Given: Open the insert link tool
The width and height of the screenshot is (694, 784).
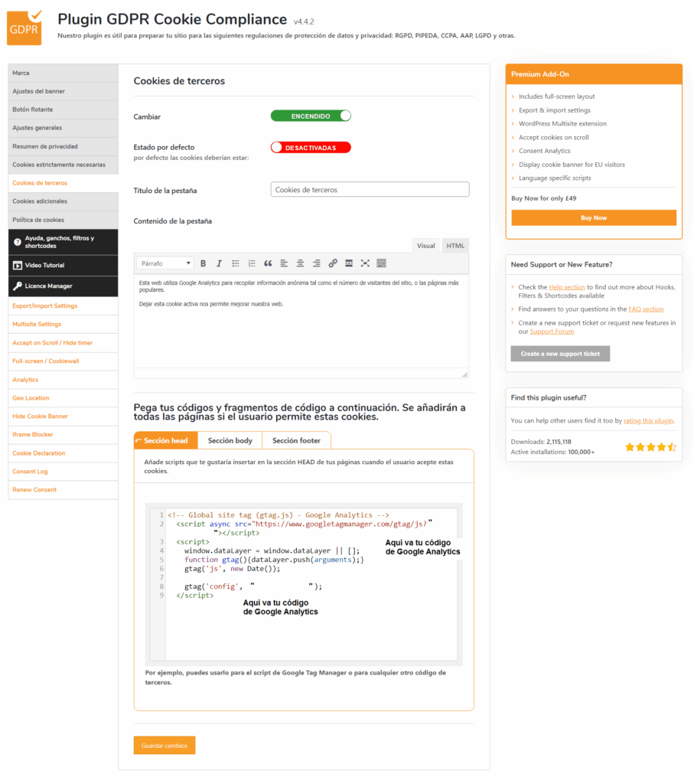Looking at the screenshot, I should pyautogui.click(x=332, y=263).
